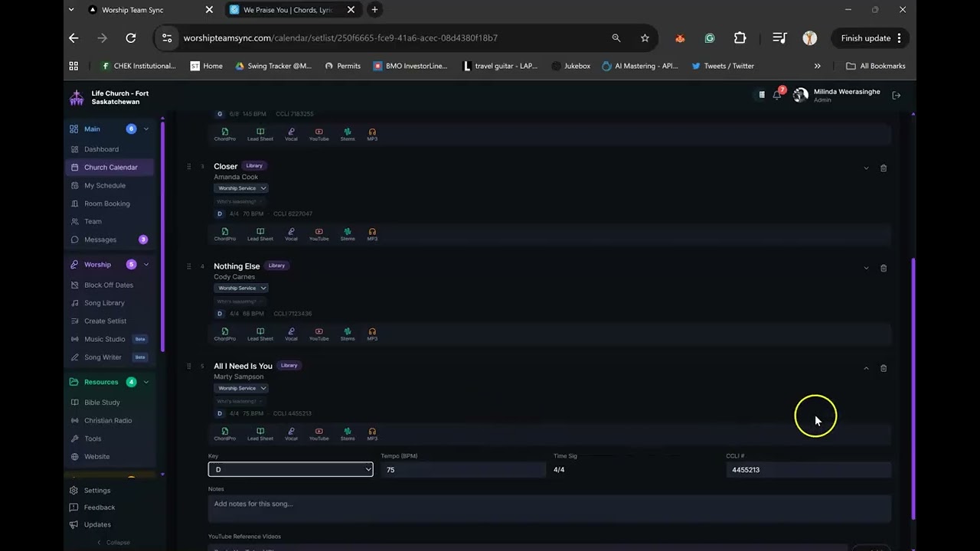Click the drag handle of the Closer row
The image size is (980, 551).
pyautogui.click(x=189, y=166)
